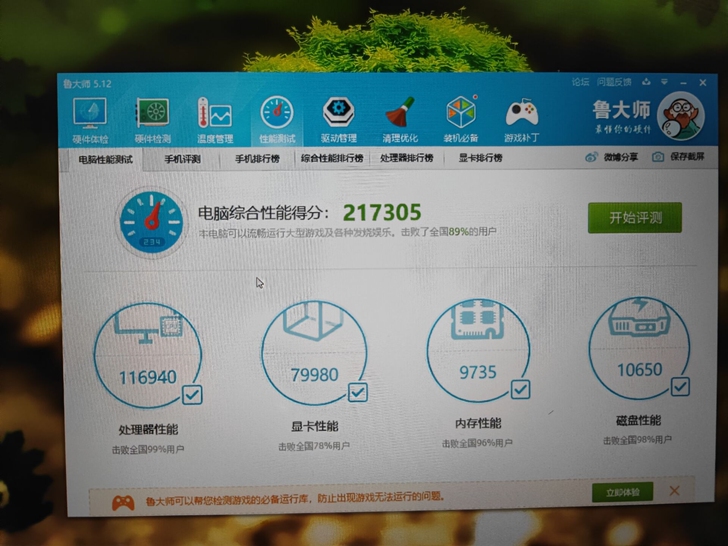This screenshot has width=728, height=546.
Task: Click the disk score 10650
Action: coord(639,370)
